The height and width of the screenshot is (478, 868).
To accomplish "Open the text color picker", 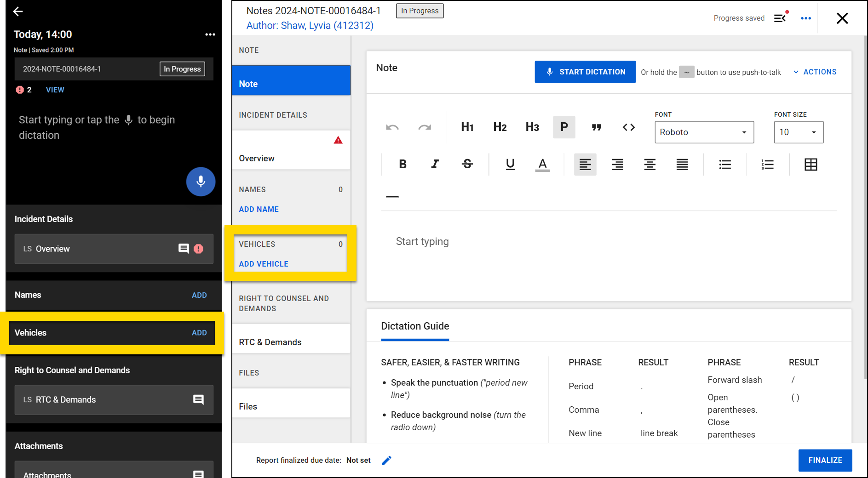I will [x=542, y=164].
